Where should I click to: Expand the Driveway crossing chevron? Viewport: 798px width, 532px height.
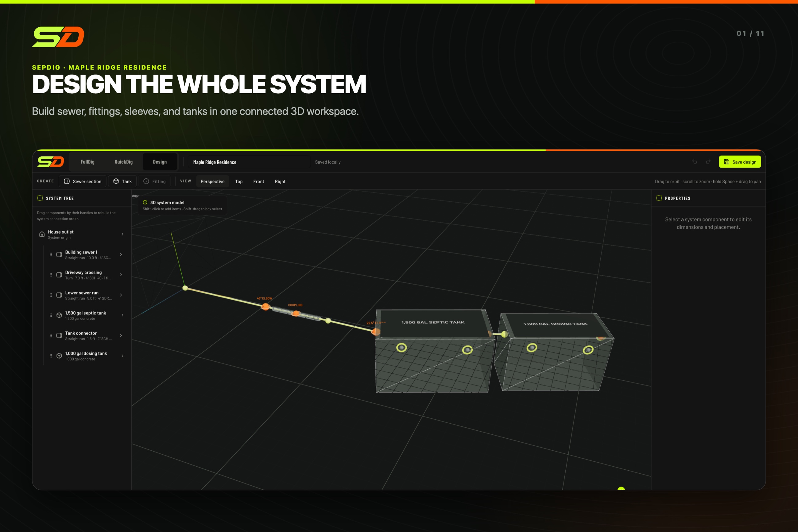click(x=121, y=275)
